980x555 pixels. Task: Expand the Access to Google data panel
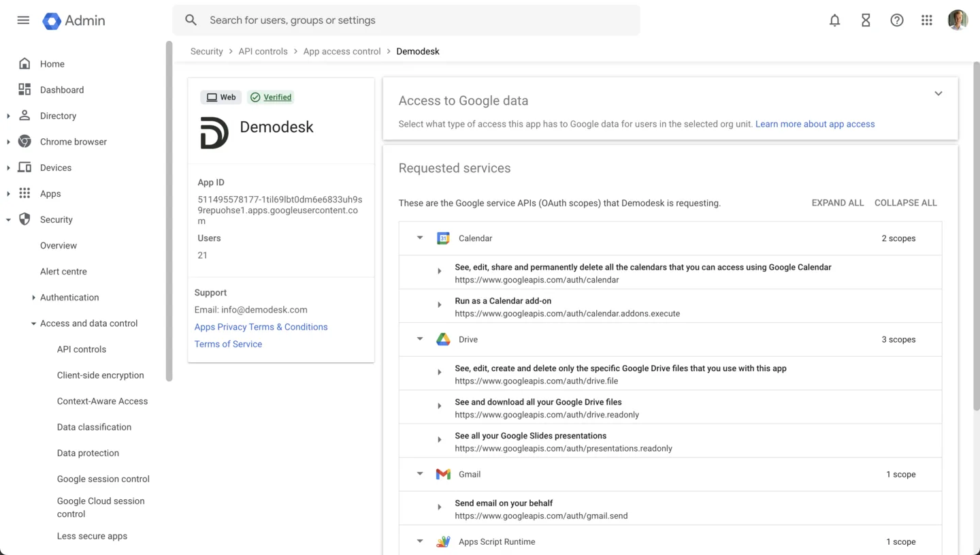pyautogui.click(x=938, y=94)
